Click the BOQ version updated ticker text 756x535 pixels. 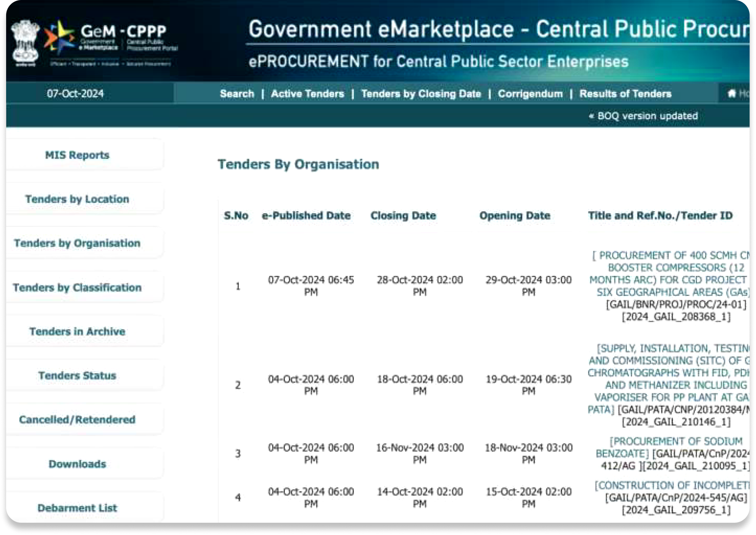(x=647, y=116)
